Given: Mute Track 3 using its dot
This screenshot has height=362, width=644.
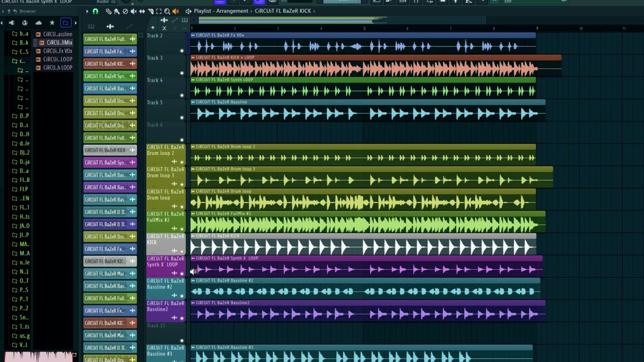Looking at the screenshot, I should pyautogui.click(x=182, y=73).
